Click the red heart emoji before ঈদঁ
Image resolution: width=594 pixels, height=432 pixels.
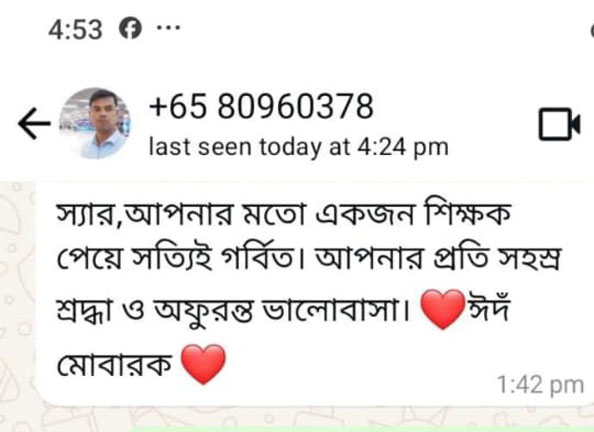(x=443, y=309)
